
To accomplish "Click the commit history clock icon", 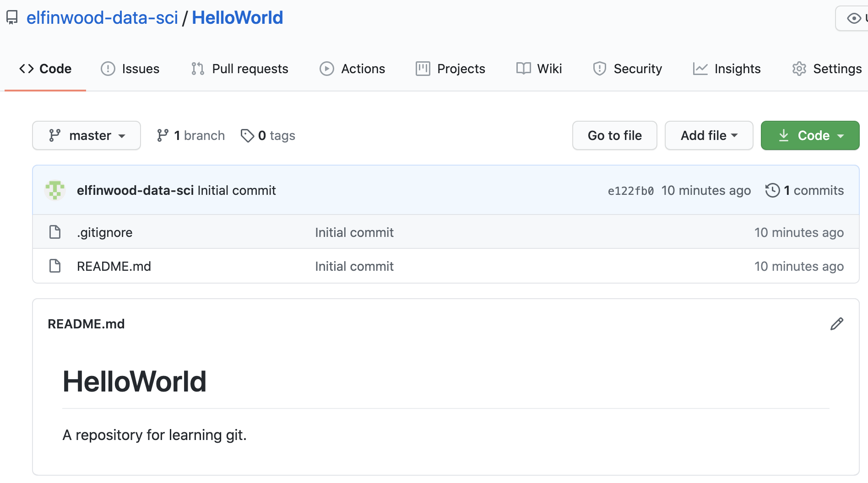I will (x=772, y=190).
